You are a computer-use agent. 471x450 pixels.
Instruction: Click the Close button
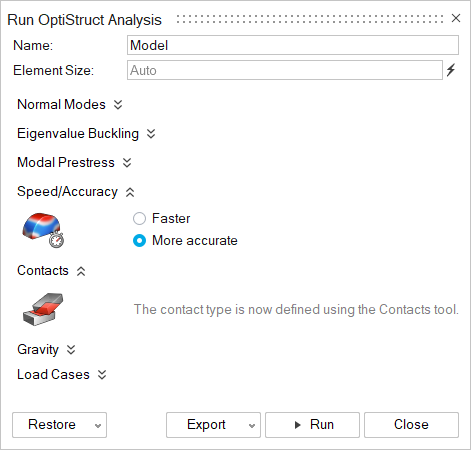[411, 425]
